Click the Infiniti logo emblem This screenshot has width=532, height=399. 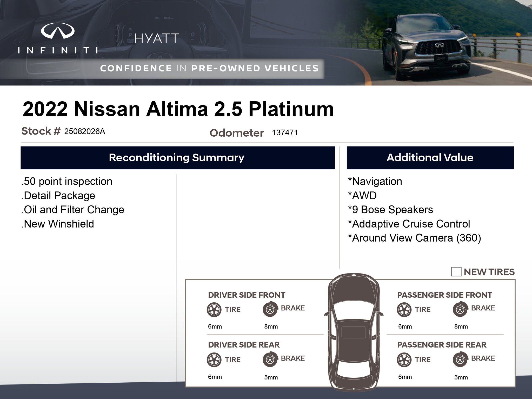pos(58,31)
